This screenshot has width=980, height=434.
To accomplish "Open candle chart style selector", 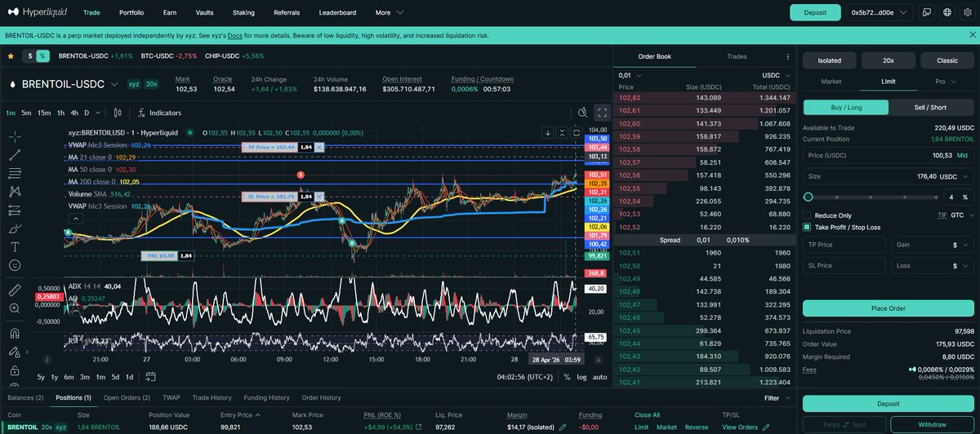I will pos(118,113).
